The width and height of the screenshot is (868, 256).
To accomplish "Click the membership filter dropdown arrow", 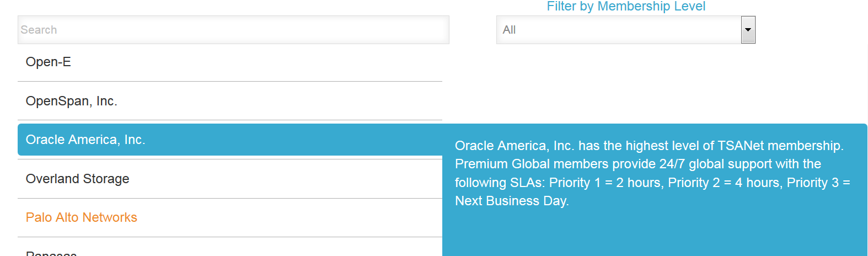I will tap(748, 30).
